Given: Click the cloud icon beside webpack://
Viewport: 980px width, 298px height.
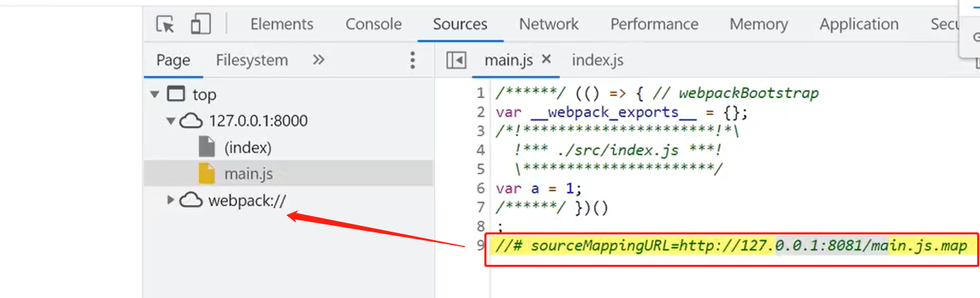Looking at the screenshot, I should (x=191, y=201).
